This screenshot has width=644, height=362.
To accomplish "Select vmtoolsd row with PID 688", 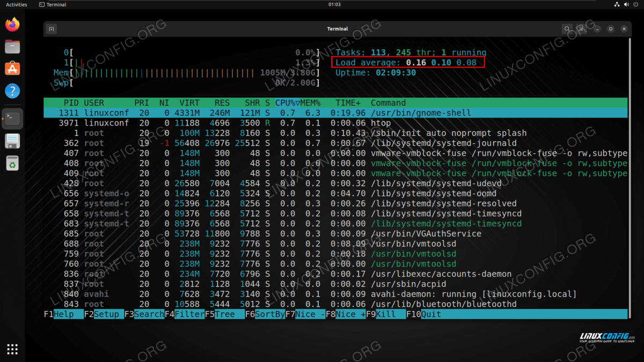I will (x=335, y=244).
